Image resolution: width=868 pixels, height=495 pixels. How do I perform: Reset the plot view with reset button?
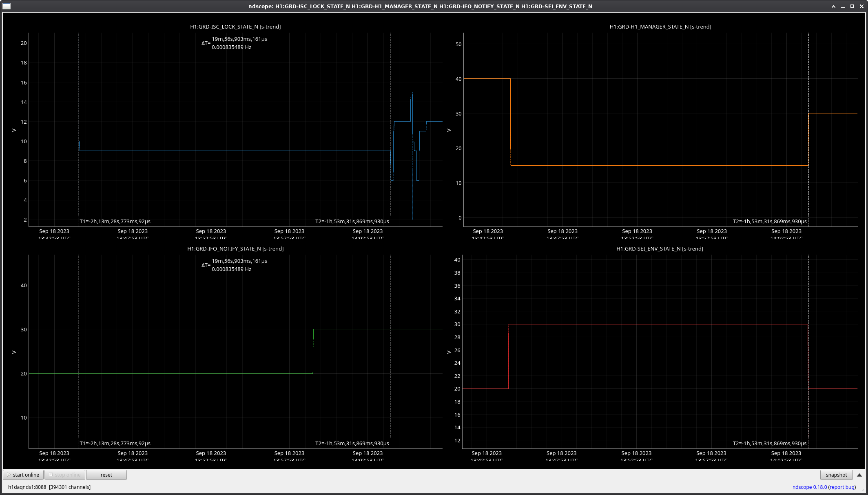tap(106, 475)
